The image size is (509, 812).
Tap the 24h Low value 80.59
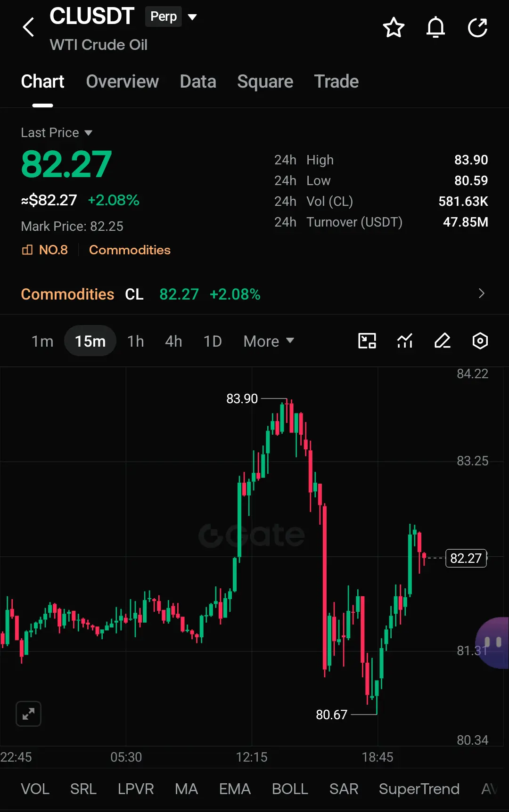coord(471,181)
